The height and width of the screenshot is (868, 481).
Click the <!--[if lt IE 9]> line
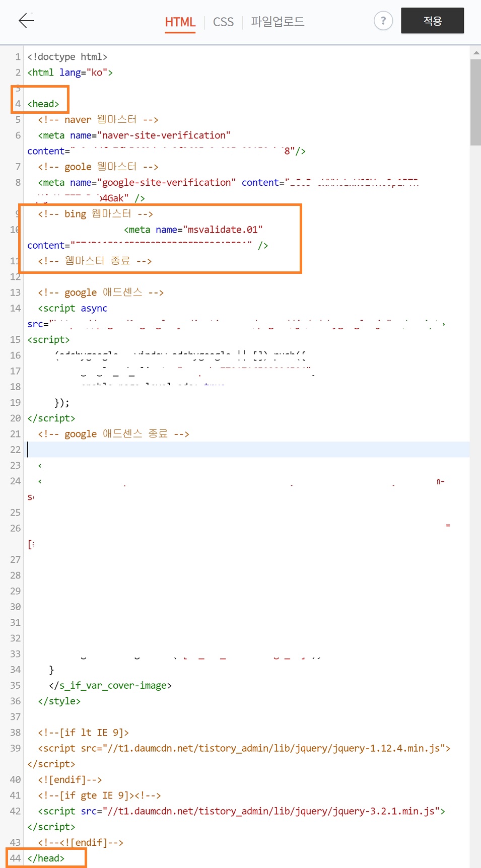click(84, 733)
